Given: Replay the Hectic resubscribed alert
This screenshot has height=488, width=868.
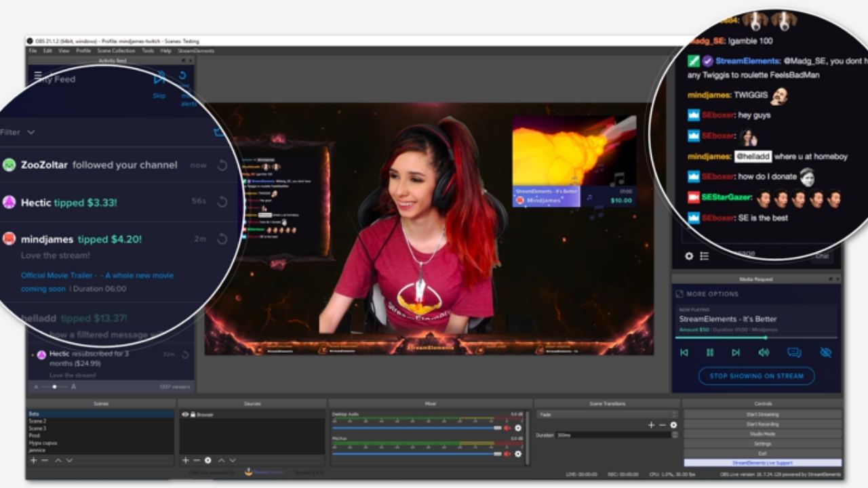Looking at the screenshot, I should (x=185, y=354).
